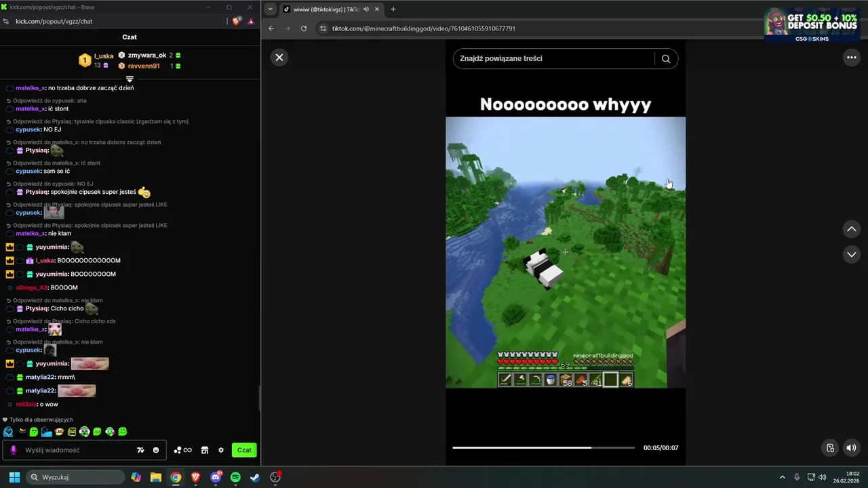Open matelko_x's username on 'nie kłam' message
Image resolution: width=868 pixels, height=488 pixels.
pyautogui.click(x=31, y=233)
